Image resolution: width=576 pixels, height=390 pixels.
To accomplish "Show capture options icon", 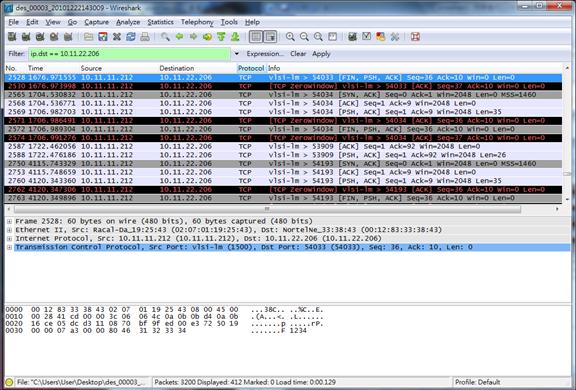I will click(26, 37).
